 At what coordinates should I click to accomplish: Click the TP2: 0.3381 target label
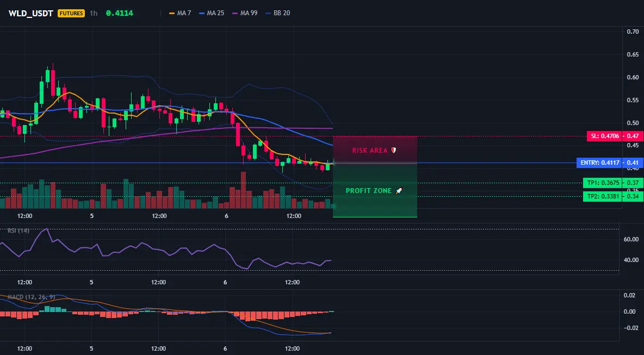[602, 197]
